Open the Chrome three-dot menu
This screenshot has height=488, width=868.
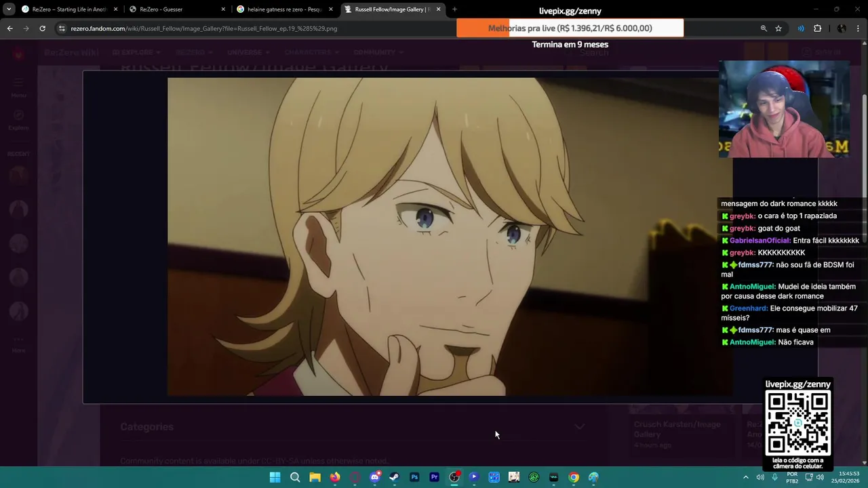pyautogui.click(x=859, y=28)
